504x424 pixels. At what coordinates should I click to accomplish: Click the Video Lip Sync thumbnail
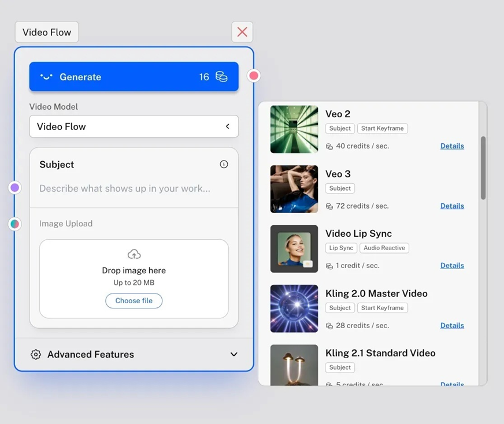coord(294,249)
